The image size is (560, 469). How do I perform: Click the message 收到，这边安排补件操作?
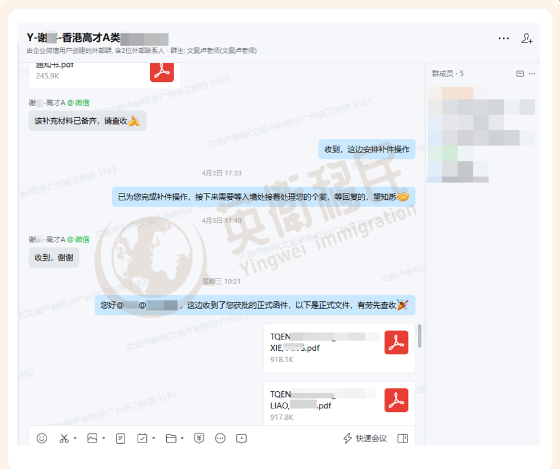tap(367, 149)
